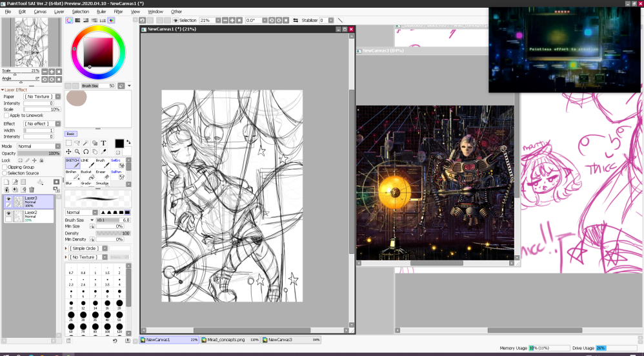Select the Shape tool
The image size is (644, 356).
94,143
